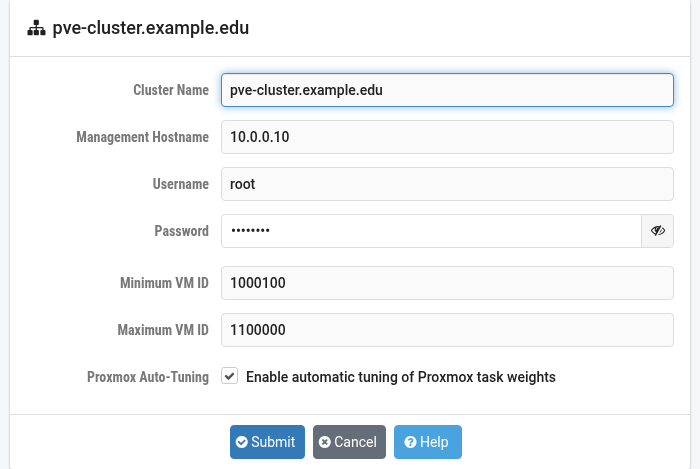Click the Proxmox Auto-Tuning label
The height and width of the screenshot is (469, 700).
tap(148, 377)
